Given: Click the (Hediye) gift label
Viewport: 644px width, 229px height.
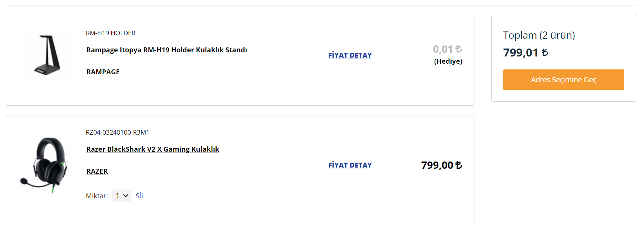Looking at the screenshot, I should tap(448, 61).
